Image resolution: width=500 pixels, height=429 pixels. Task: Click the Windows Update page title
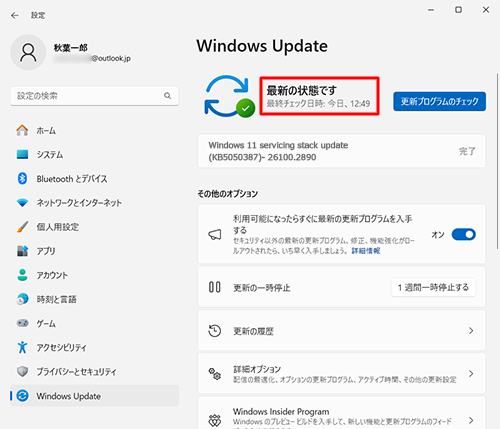click(262, 46)
